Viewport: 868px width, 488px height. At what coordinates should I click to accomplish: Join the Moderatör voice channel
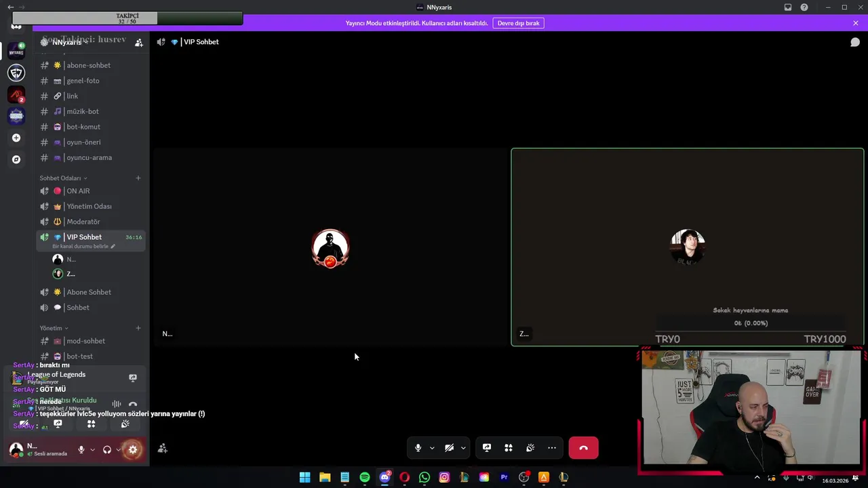point(90,222)
